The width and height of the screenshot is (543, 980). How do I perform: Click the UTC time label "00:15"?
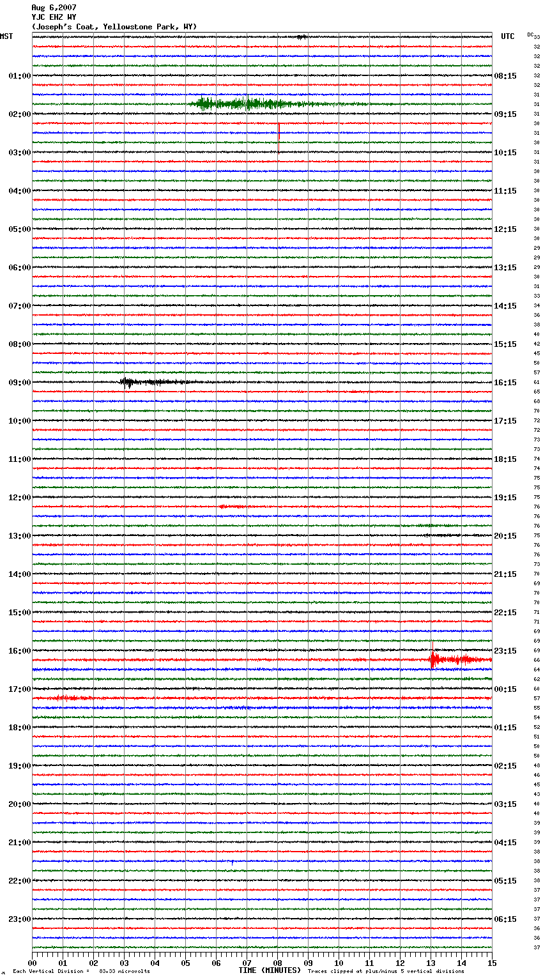point(505,689)
